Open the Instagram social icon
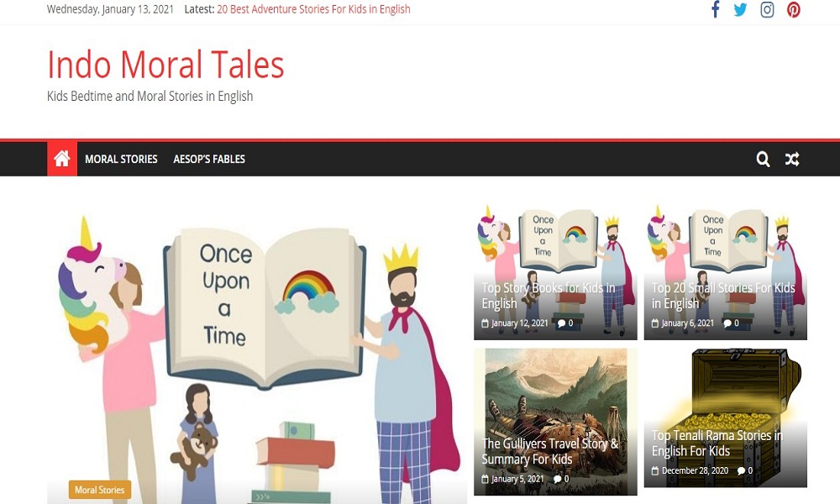Image resolution: width=840 pixels, height=504 pixels. (x=767, y=9)
